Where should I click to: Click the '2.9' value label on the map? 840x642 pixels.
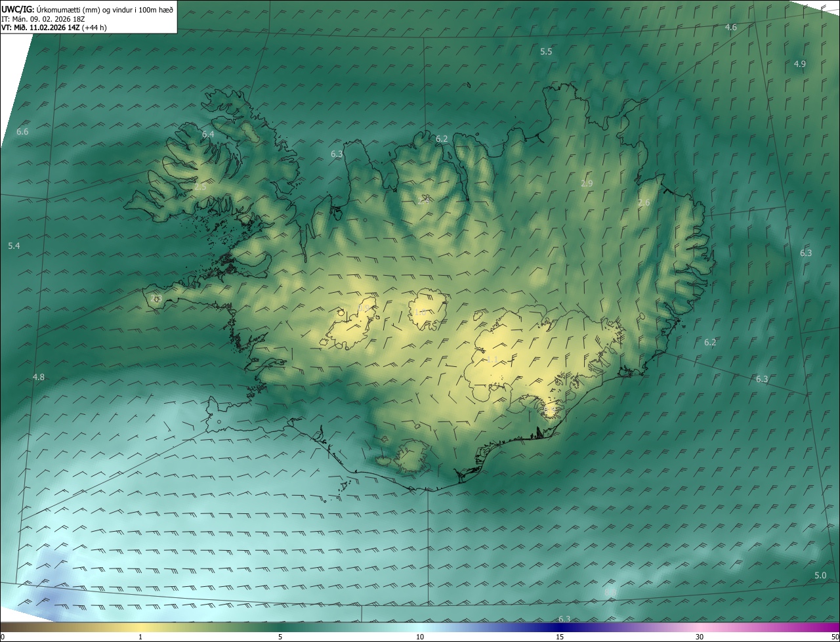pyautogui.click(x=587, y=183)
